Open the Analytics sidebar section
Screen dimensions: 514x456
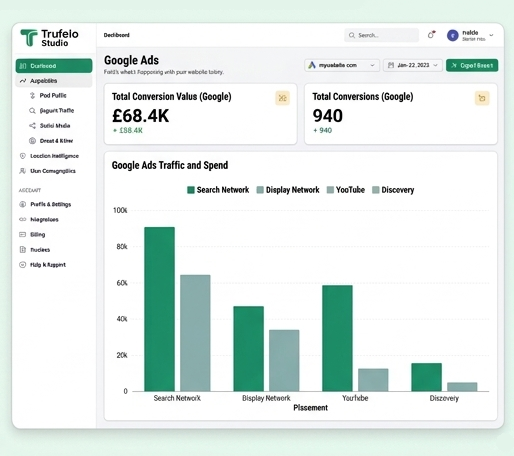click(x=54, y=81)
